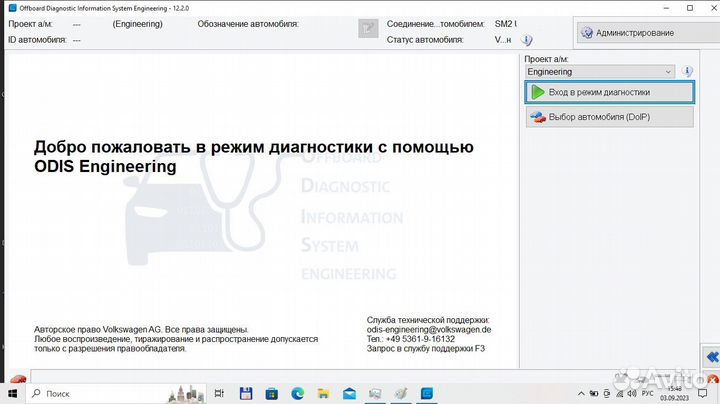Image resolution: width=720 pixels, height=404 pixels.
Task: Minimize the ODIS Engineering window
Action: (x=666, y=8)
